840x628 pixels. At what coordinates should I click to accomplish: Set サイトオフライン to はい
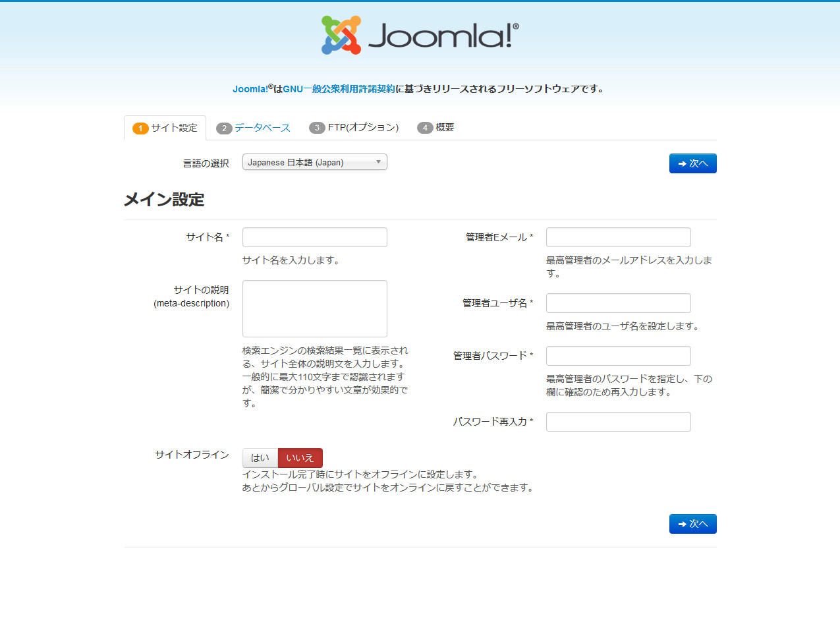pos(260,458)
